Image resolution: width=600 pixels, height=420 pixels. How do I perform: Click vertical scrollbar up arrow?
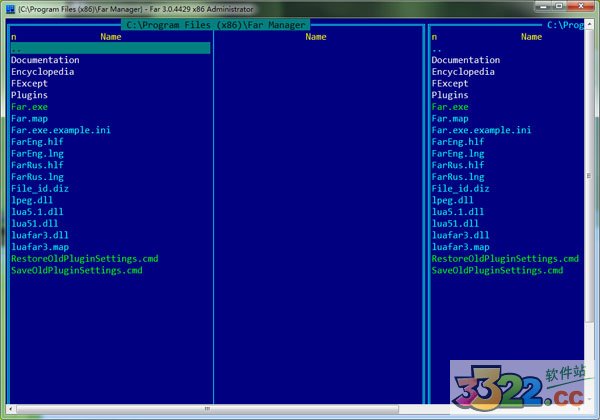pyautogui.click(x=589, y=24)
